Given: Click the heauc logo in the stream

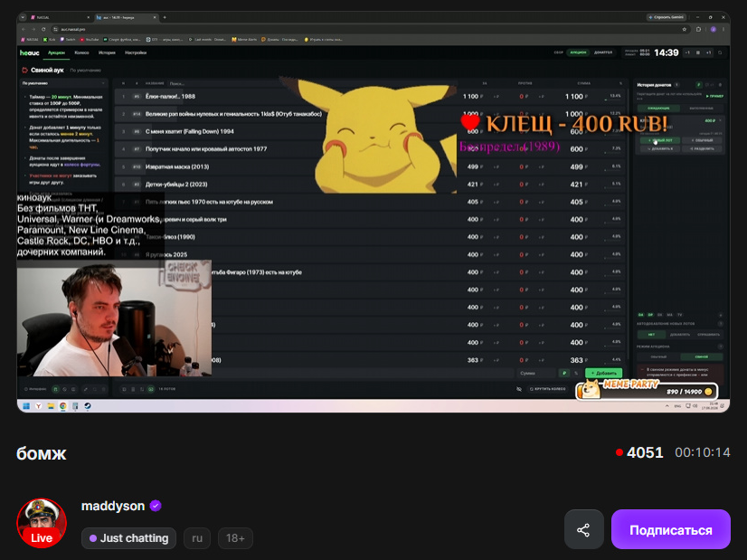Looking at the screenshot, I should pos(30,52).
